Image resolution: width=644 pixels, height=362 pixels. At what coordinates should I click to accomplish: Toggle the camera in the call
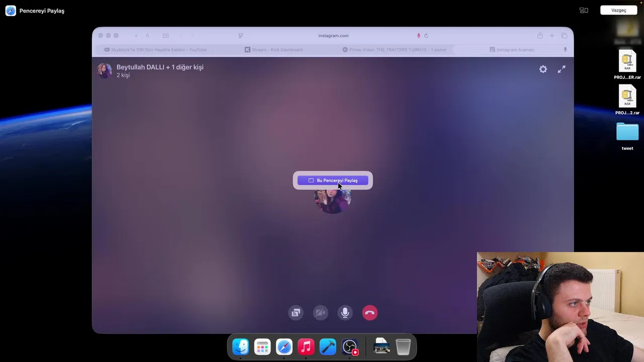tap(320, 313)
